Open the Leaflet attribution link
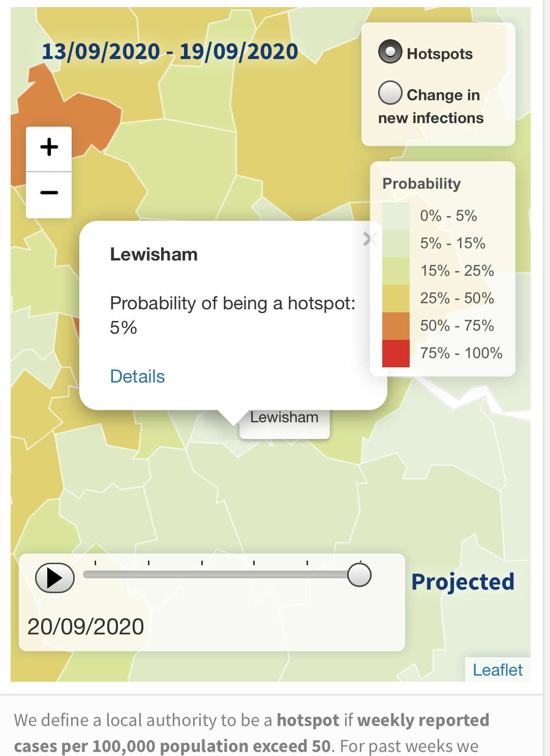This screenshot has height=756, width=550. (497, 670)
